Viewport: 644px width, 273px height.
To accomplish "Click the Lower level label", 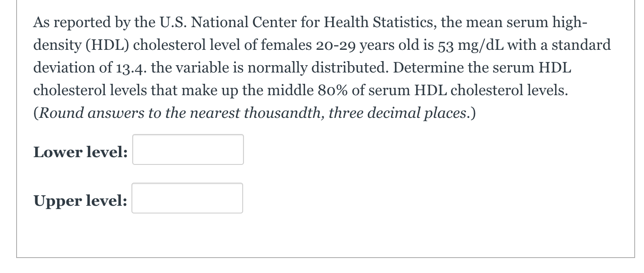I will 80,152.
